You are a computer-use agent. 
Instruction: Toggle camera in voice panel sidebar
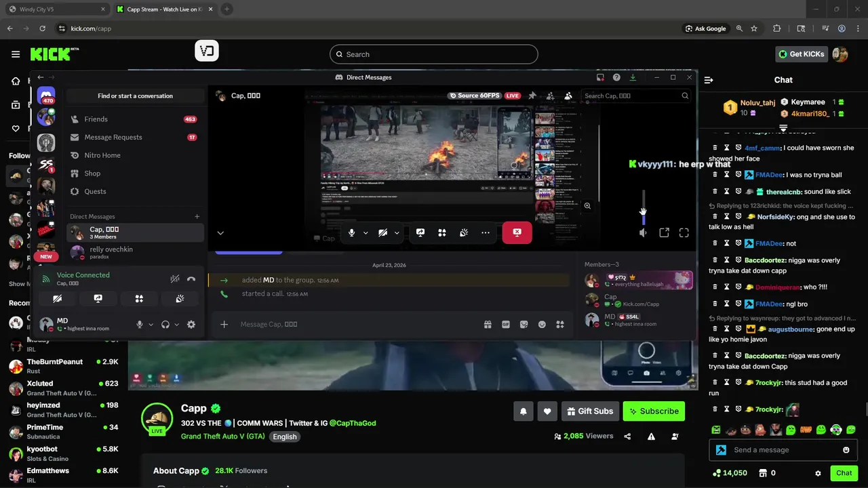click(x=58, y=298)
